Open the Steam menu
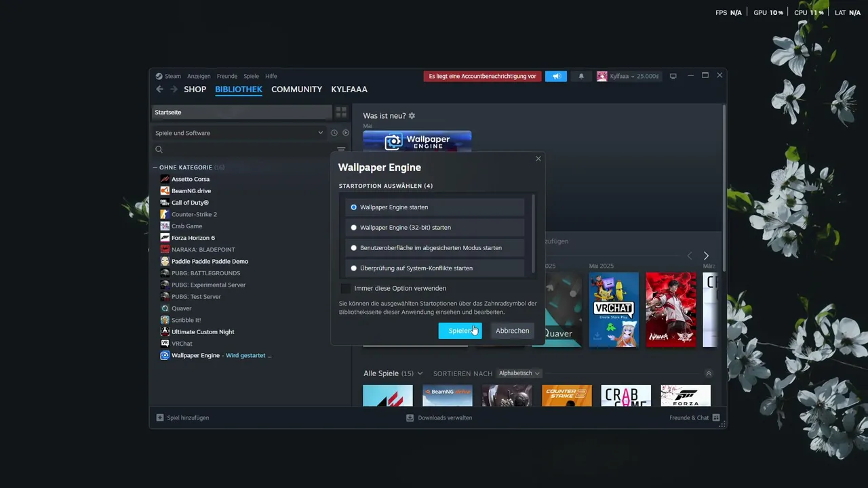 pyautogui.click(x=173, y=77)
